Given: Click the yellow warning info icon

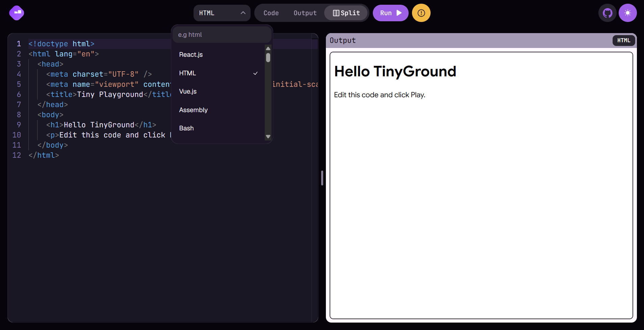Looking at the screenshot, I should (x=421, y=13).
